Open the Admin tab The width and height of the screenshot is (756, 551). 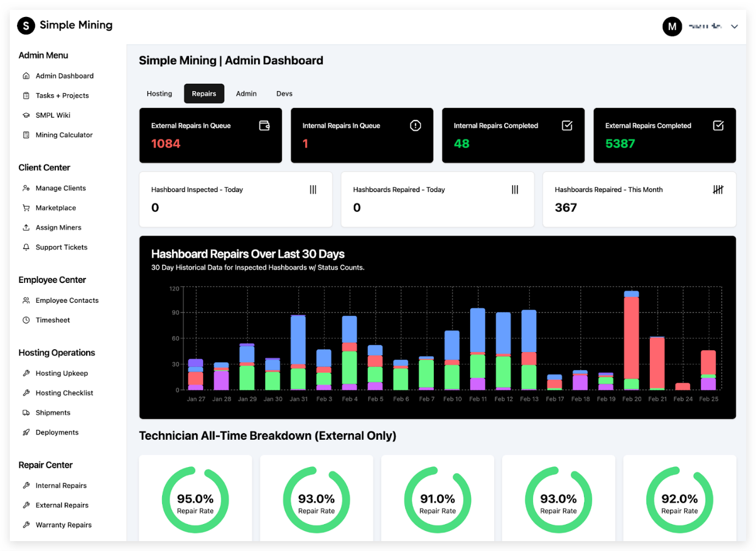(246, 94)
